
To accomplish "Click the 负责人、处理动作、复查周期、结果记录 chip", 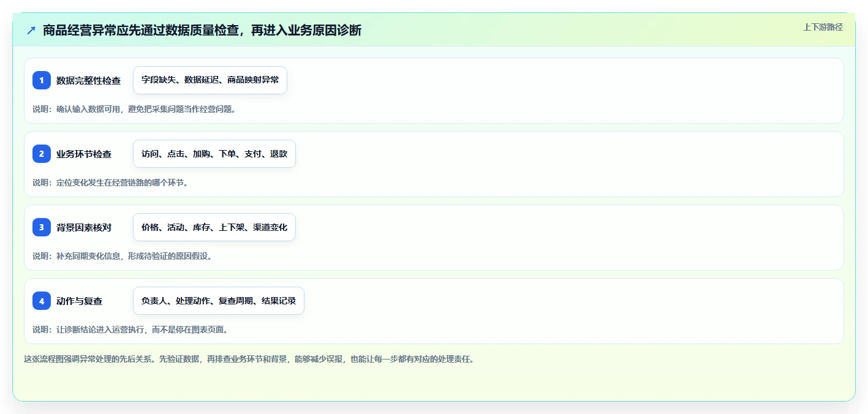I will click(219, 301).
